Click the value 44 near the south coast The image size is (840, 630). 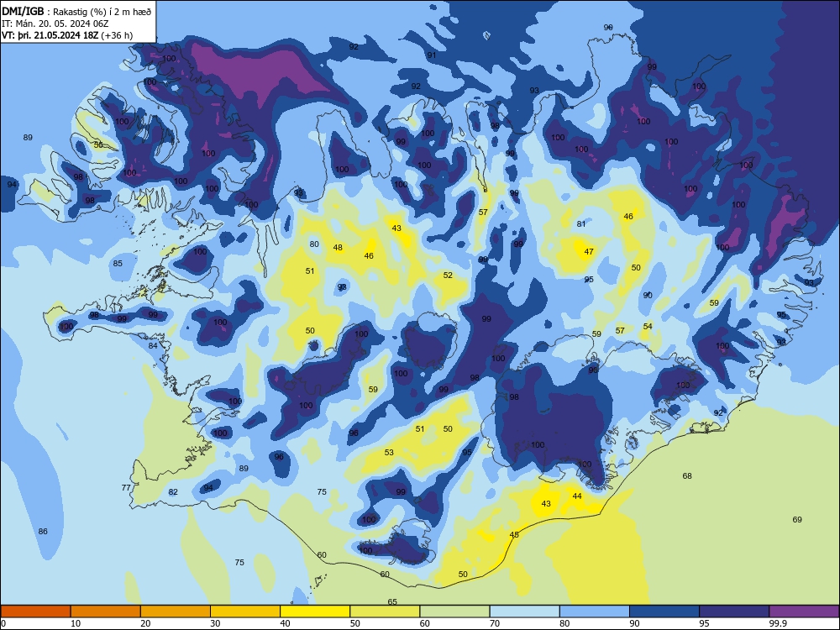pos(577,496)
